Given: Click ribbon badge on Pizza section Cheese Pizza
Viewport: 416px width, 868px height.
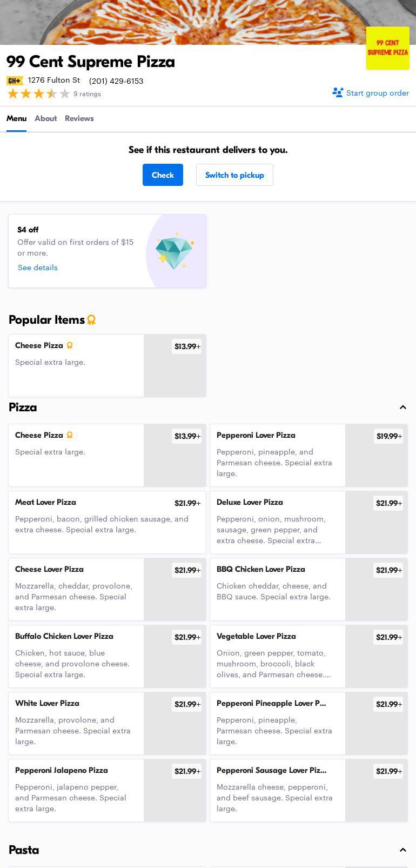Looking at the screenshot, I should tap(70, 435).
